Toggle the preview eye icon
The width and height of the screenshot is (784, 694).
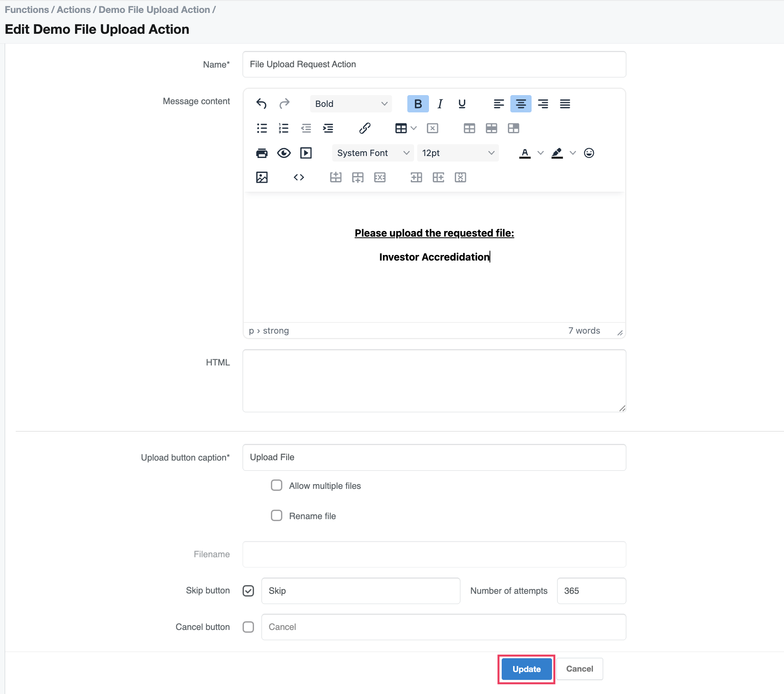[x=284, y=153]
